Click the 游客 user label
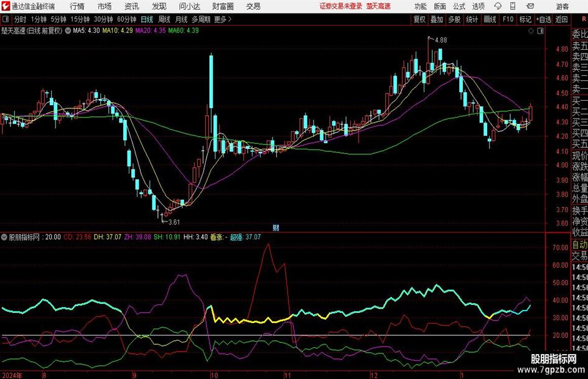588x379 pixels. (x=562, y=6)
